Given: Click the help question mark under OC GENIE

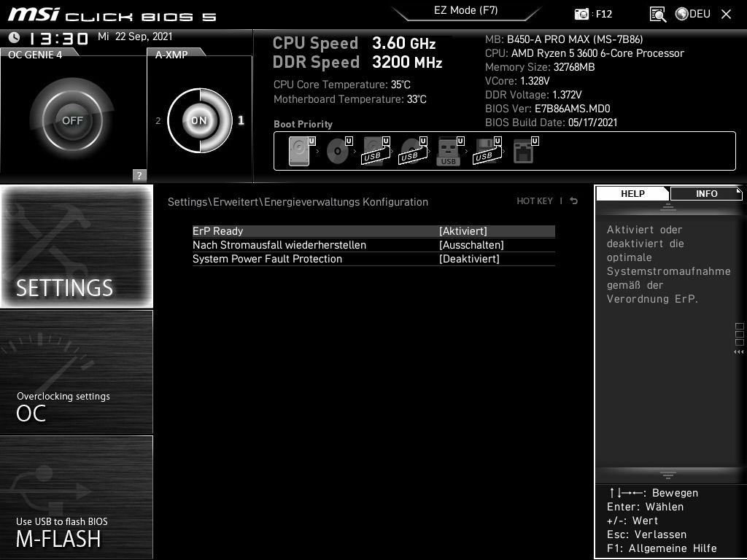Looking at the screenshot, I should pyautogui.click(x=139, y=175).
